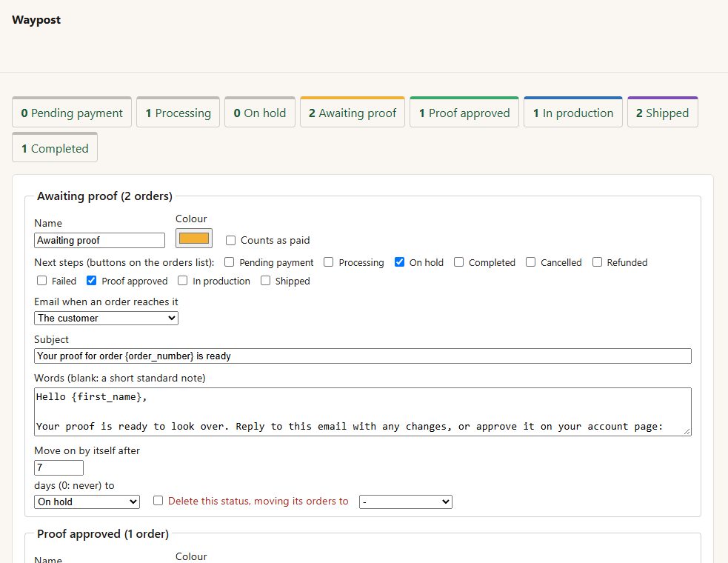
Task: Open the auto-move target dropdown showing On hold
Action: coord(87,502)
